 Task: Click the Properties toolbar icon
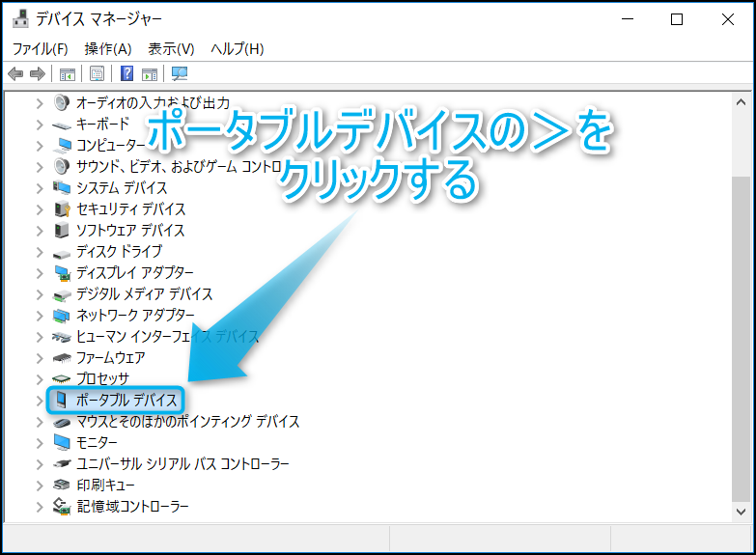coord(97,74)
